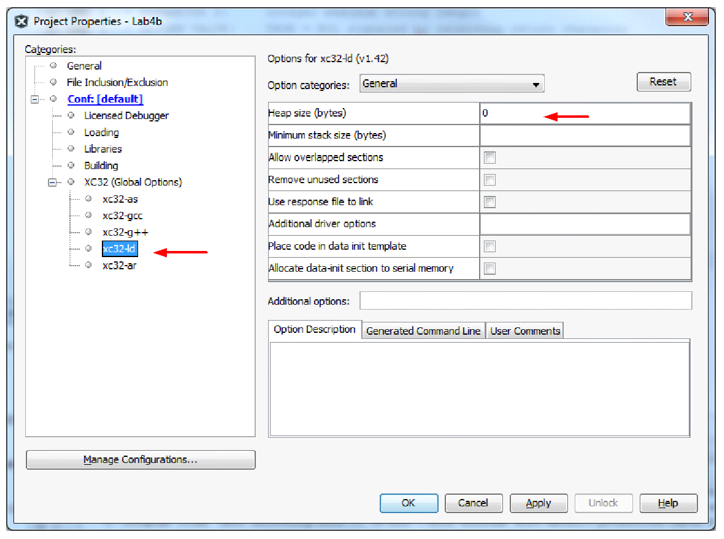
Task: Select XC32 (Global Options) node
Action: (x=133, y=182)
